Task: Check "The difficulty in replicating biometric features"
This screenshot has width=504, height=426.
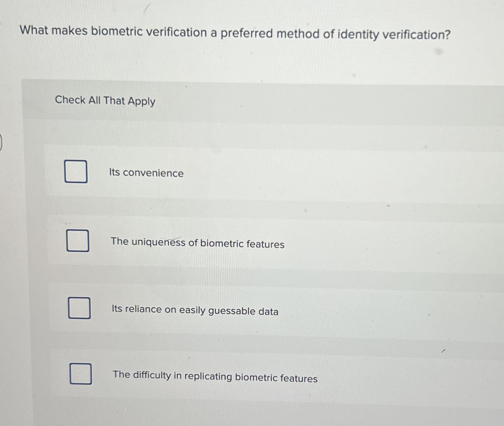Action: tap(81, 372)
